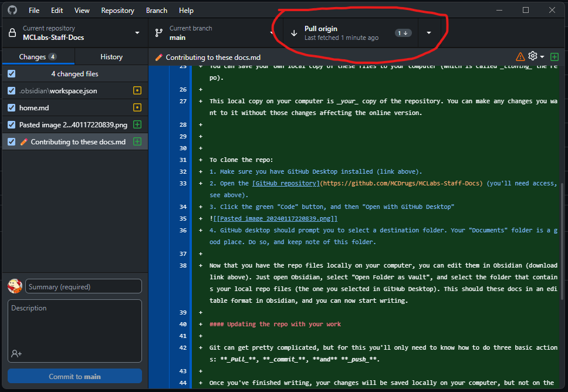The height and width of the screenshot is (392, 568).
Task: Click diff line 32 about GitHub Desktop installed
Action: click(316, 172)
